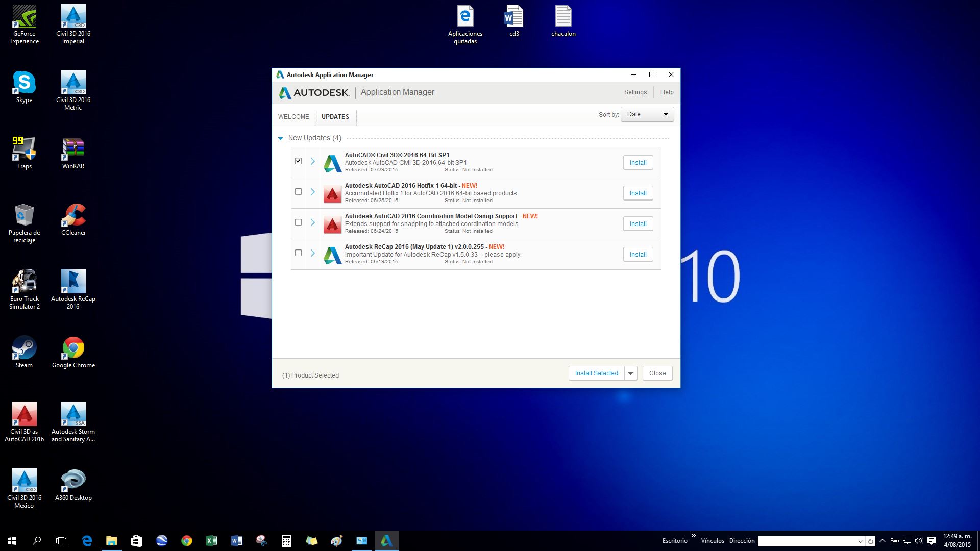Open Calculator from the taskbar

click(x=286, y=541)
